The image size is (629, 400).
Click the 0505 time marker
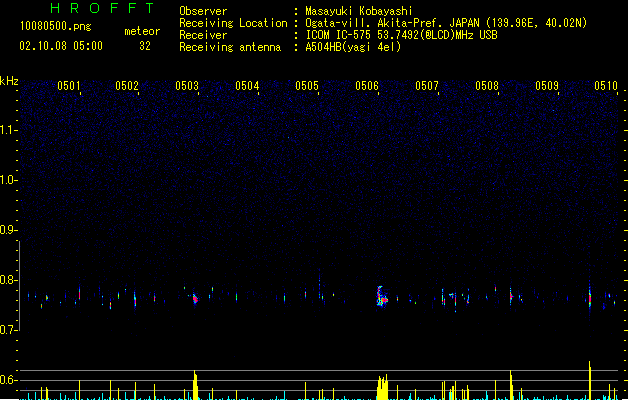pos(307,86)
